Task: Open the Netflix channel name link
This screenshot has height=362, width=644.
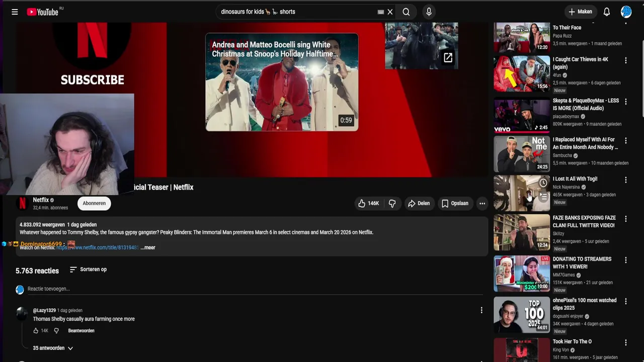Action: tap(41, 200)
